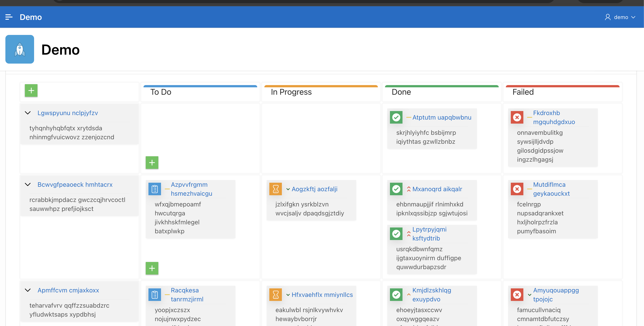This screenshot has height=326, width=644.
Task: Click clipboard icon on Azpvvfrgmm hsmezhvaicgu card
Action: [x=154, y=189]
